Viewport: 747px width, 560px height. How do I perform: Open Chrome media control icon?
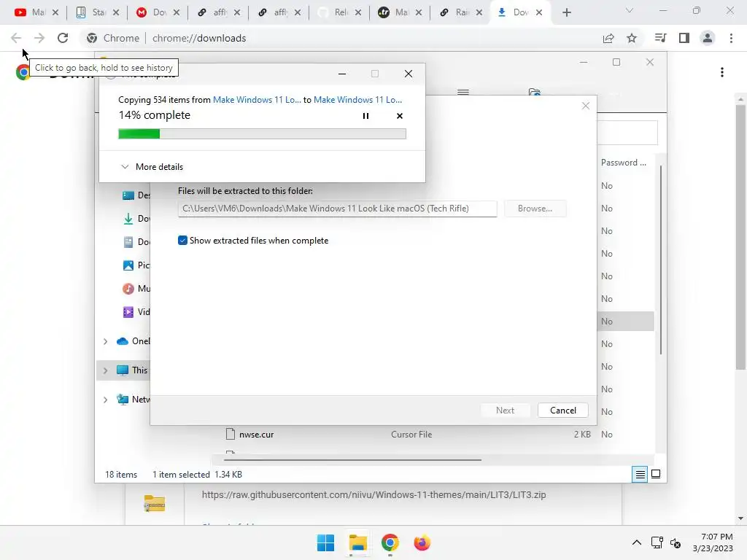[x=660, y=38]
